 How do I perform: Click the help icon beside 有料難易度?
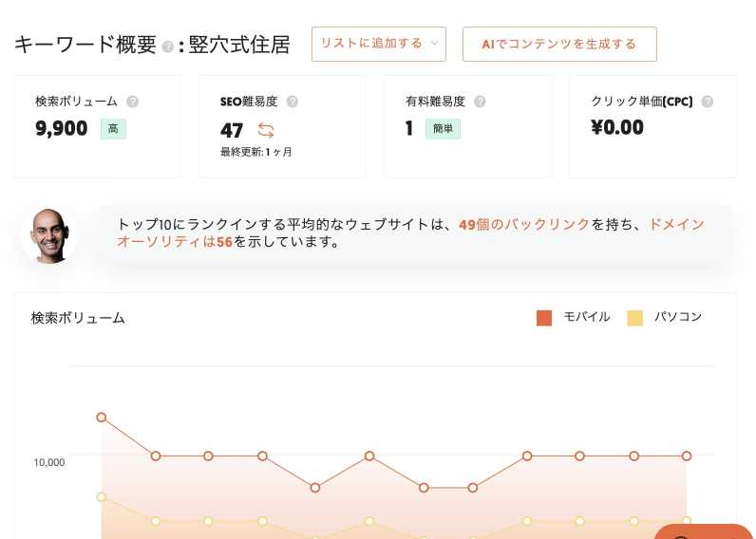(x=480, y=102)
